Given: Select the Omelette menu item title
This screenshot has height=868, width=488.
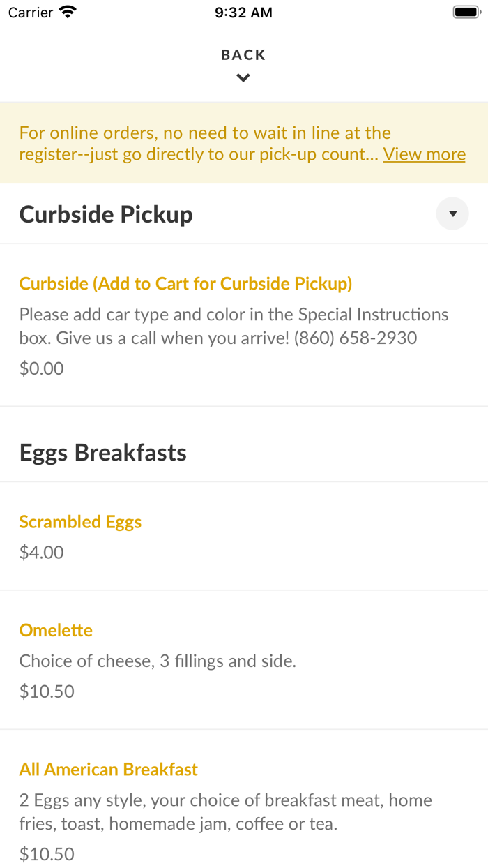Looking at the screenshot, I should pos(56,630).
